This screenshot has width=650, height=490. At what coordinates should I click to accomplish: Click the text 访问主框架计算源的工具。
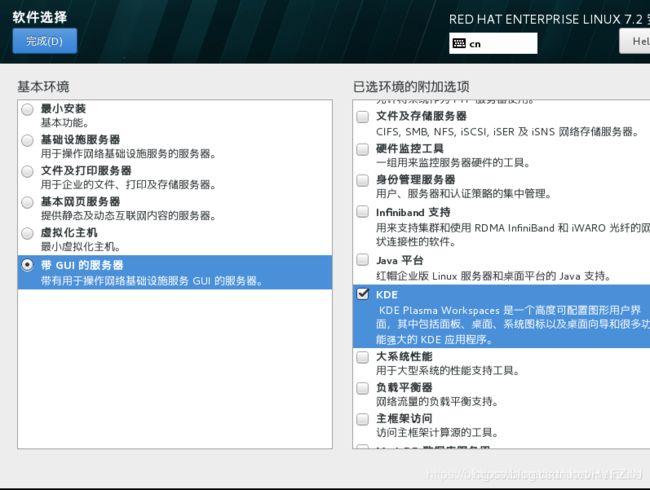[x=437, y=433]
